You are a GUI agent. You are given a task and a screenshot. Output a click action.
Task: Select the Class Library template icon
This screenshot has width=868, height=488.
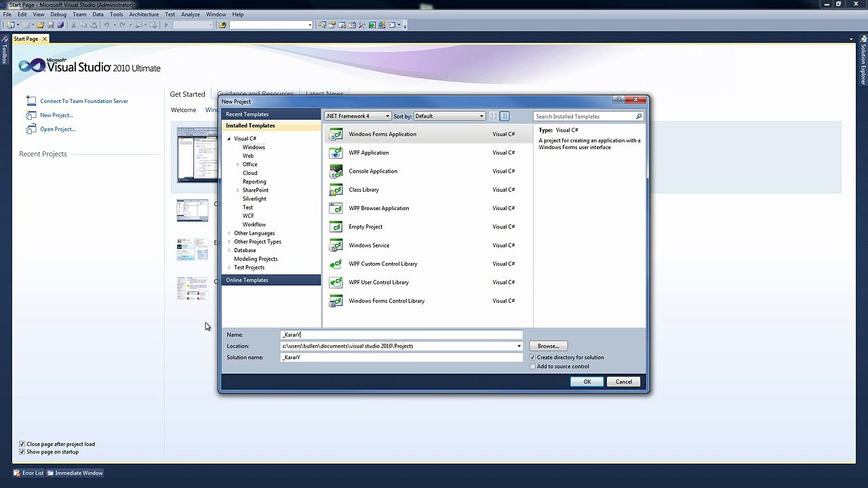pos(336,190)
